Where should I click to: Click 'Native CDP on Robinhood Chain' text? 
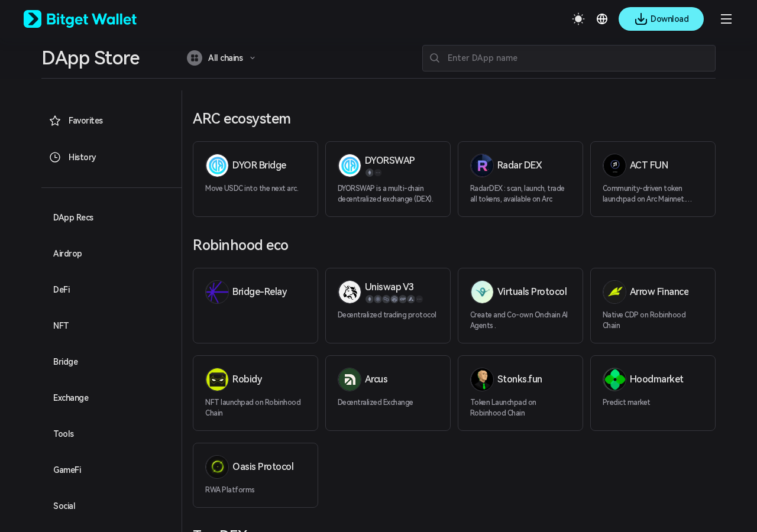(644, 320)
